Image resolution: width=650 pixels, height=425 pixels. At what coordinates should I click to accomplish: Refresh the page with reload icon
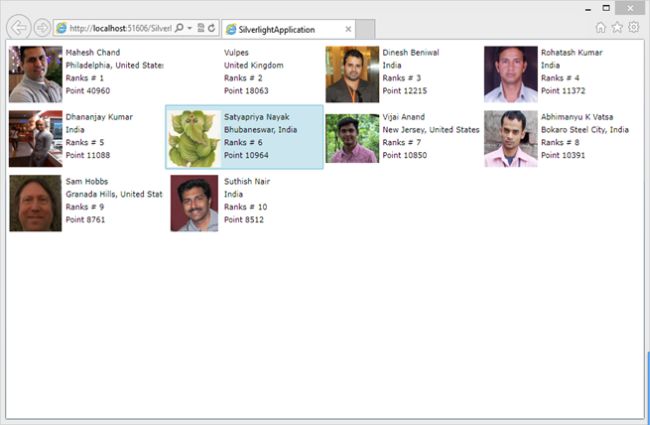point(211,28)
